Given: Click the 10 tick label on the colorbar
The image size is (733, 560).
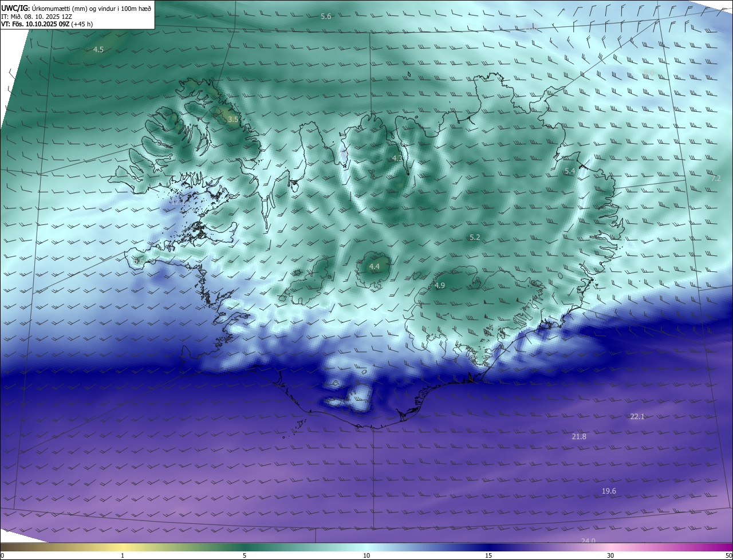Looking at the screenshot, I should 366,555.
